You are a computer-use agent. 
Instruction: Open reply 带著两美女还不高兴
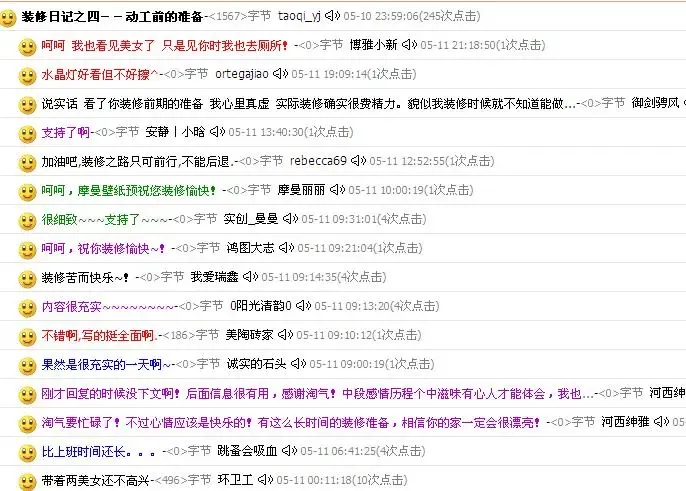tap(95, 481)
